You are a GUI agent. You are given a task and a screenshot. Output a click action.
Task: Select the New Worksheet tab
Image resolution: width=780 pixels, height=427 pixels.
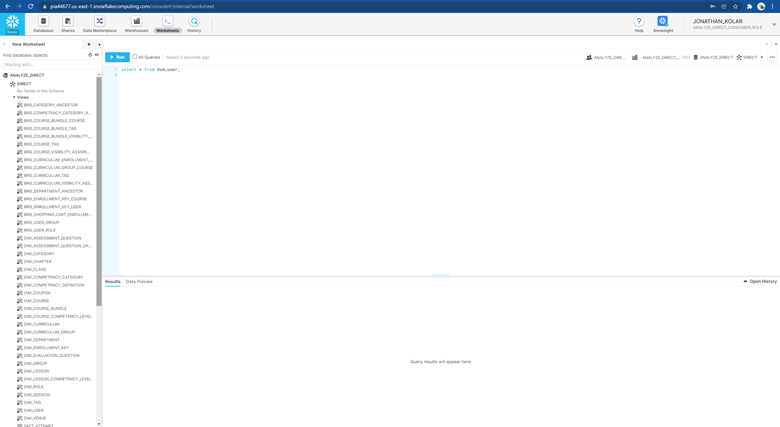(29, 44)
